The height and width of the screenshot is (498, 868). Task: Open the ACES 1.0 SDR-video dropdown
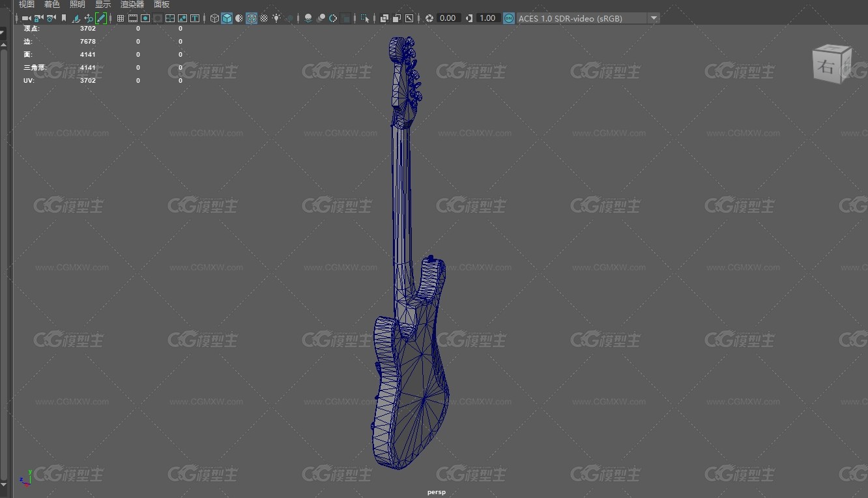point(588,18)
